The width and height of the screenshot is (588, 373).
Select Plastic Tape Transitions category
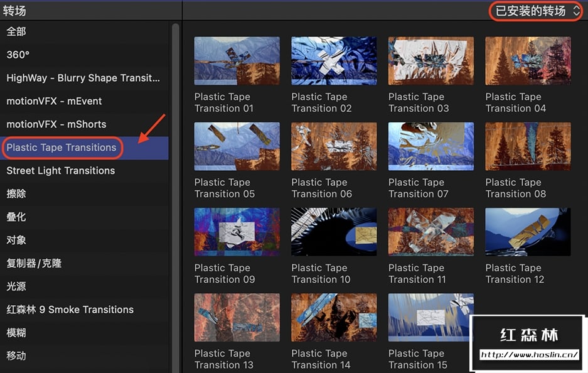84,148
